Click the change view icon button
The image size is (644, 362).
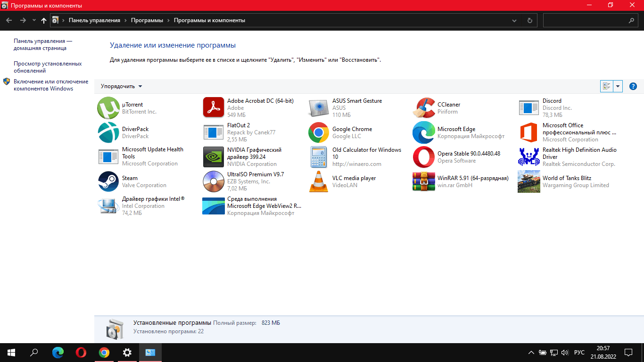(x=607, y=86)
